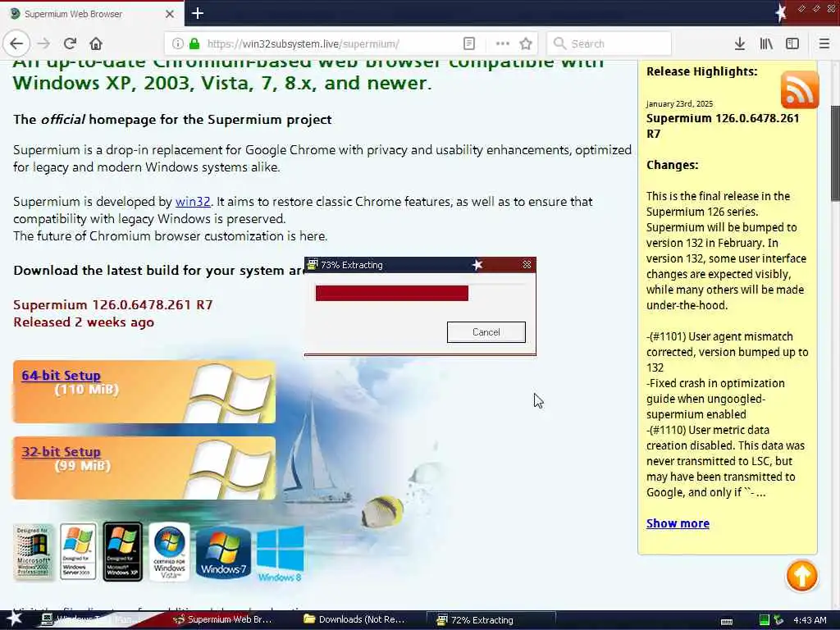Toggle the sidebar view icon
This screenshot has height=630, width=840.
click(x=792, y=43)
